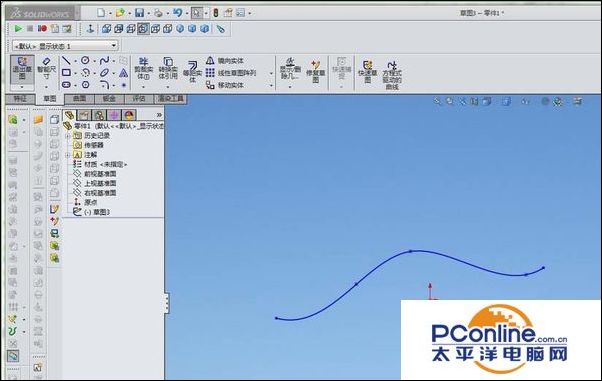Toggle Exit Sketch (退出草图) button
Viewport: 602px width, 381px height.
click(x=22, y=69)
